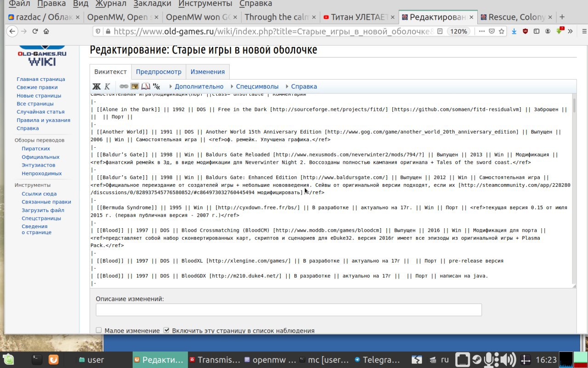Open Загрузить файл tools link
588x368 pixels.
click(43, 210)
